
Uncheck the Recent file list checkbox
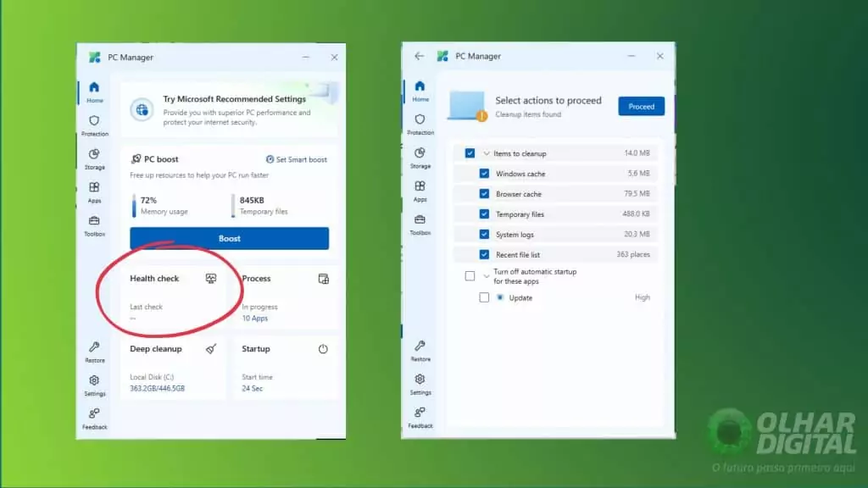coord(484,254)
